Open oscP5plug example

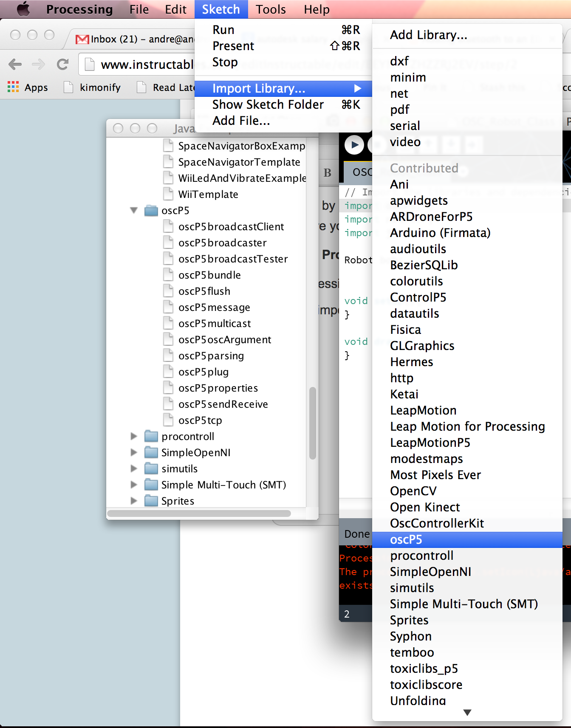[x=204, y=372]
